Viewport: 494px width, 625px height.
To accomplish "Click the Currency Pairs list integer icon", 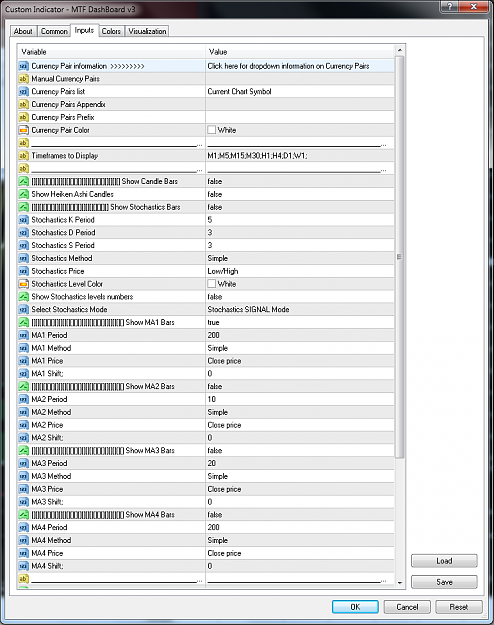I will 24,92.
